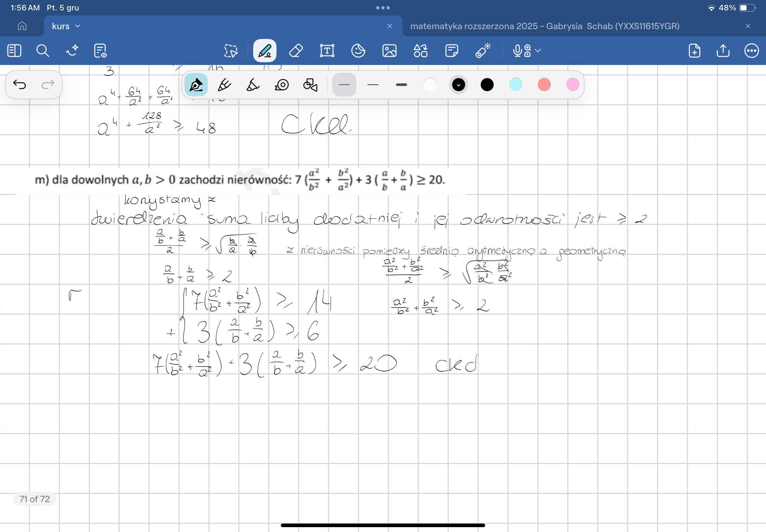Activate the Laser pointer tool
This screenshot has height=532, width=766.
tap(483, 51)
